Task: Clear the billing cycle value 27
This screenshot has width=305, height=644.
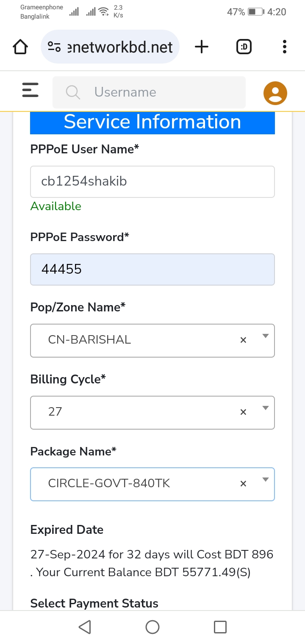Action: pos(243,412)
